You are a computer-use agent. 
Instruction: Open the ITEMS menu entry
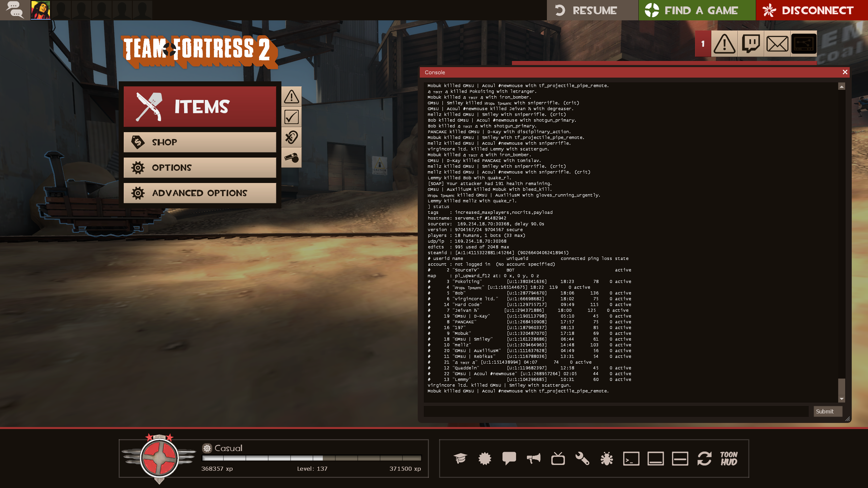tap(200, 106)
